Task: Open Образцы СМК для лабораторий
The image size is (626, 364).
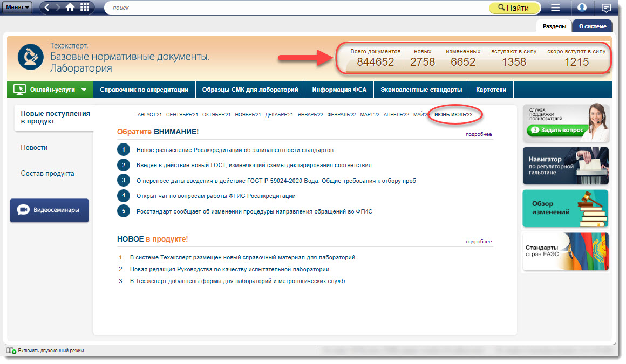Action: point(250,90)
